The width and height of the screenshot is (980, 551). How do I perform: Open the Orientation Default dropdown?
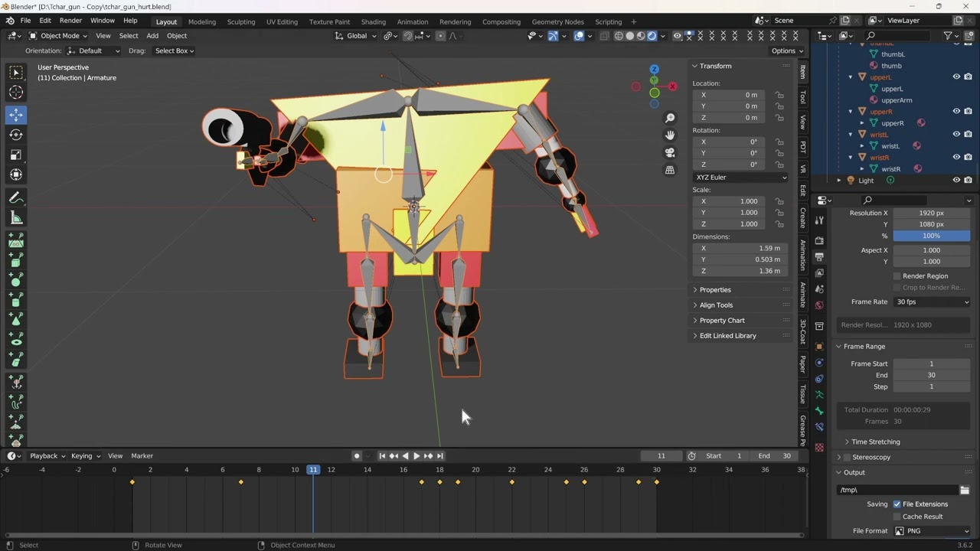(x=93, y=51)
